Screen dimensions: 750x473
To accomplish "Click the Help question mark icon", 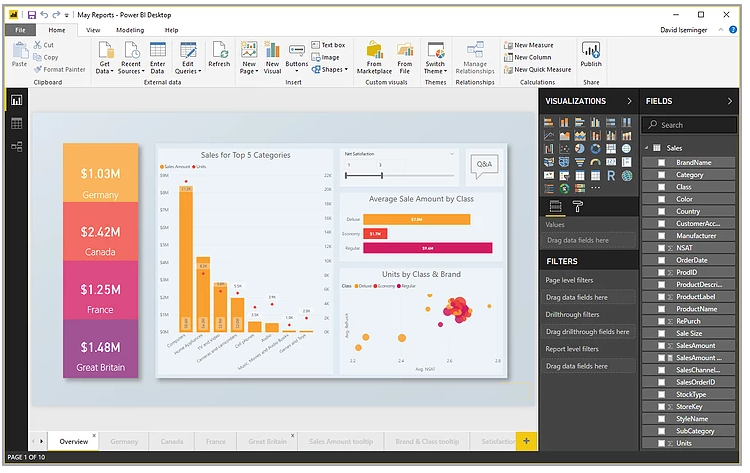I will [x=732, y=30].
